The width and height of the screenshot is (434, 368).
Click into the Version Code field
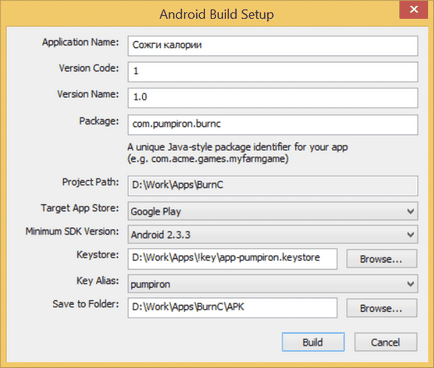pyautogui.click(x=272, y=72)
